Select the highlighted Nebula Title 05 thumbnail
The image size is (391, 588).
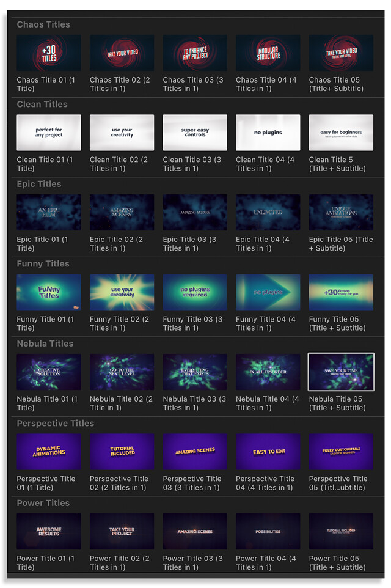click(341, 372)
